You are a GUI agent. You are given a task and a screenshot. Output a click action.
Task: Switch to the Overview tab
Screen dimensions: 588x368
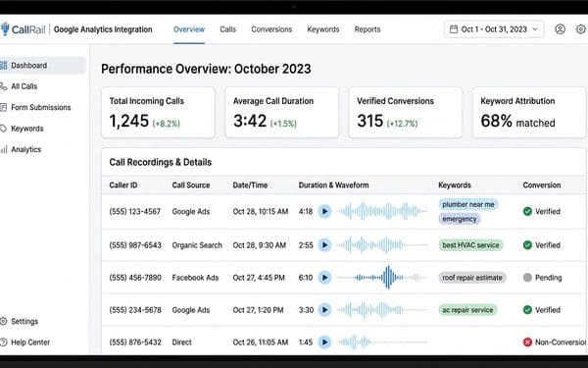coord(189,29)
